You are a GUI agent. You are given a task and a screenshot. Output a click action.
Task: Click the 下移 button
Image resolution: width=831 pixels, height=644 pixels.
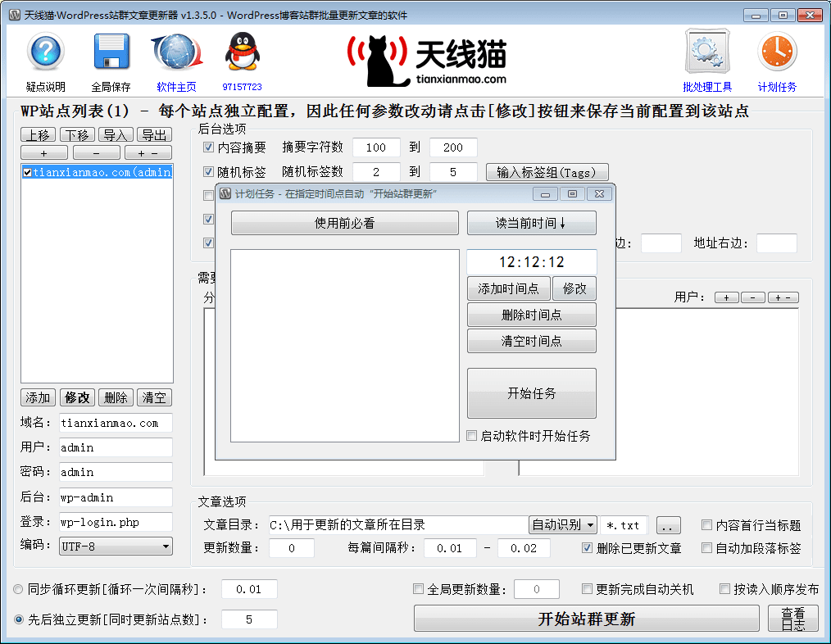[77, 134]
